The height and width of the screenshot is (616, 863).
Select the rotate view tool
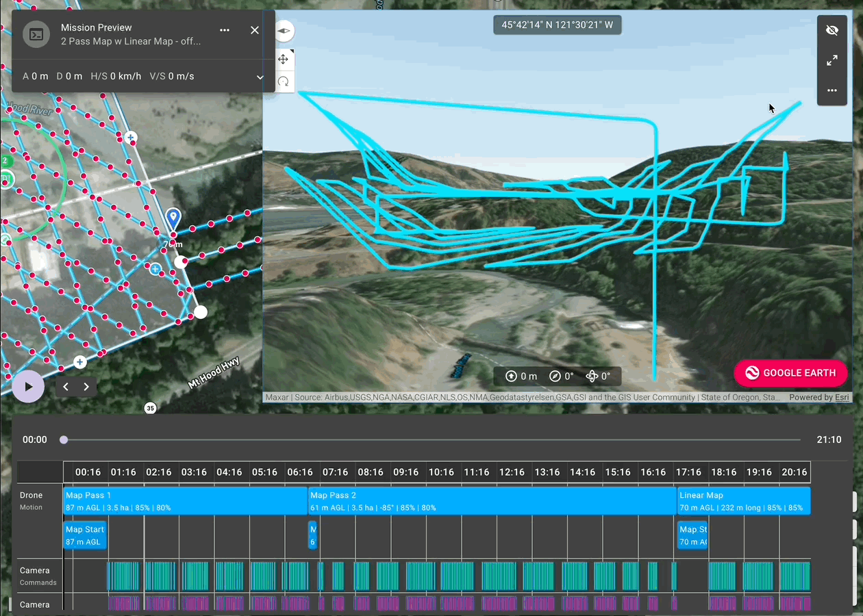[x=283, y=82]
